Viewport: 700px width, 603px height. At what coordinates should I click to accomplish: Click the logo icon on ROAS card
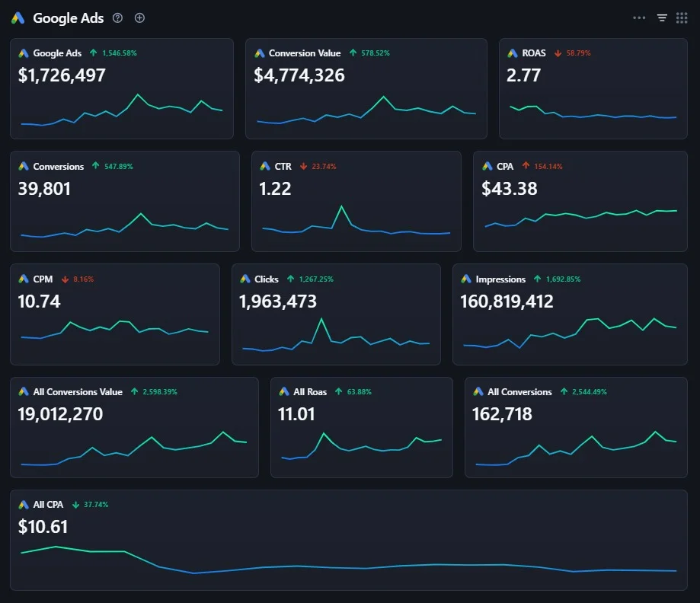[x=513, y=53]
